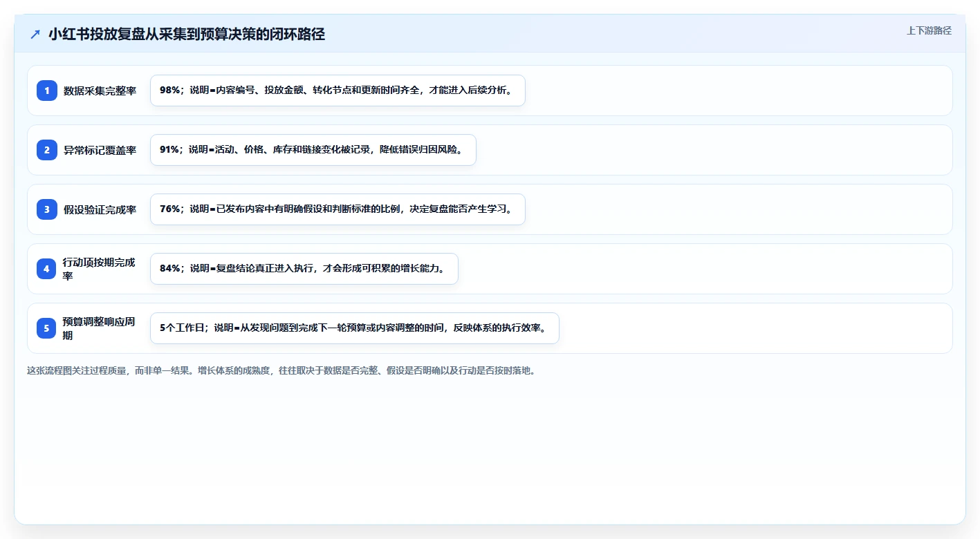Image resolution: width=980 pixels, height=539 pixels.
Task: Select step number 2 badge
Action: point(47,150)
